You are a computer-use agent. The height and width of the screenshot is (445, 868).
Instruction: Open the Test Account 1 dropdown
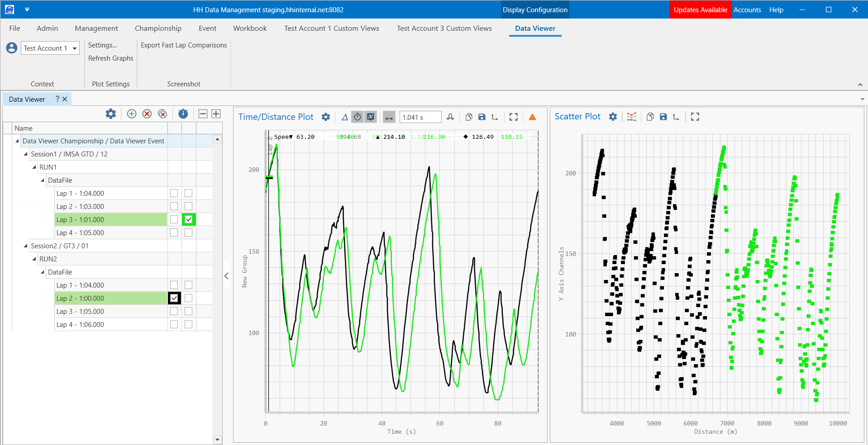tap(50, 48)
